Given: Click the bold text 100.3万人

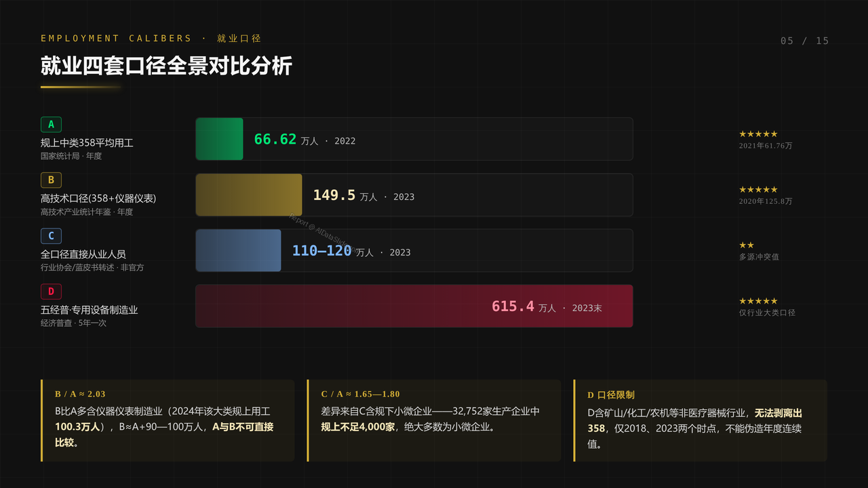Looking at the screenshot, I should [78, 427].
